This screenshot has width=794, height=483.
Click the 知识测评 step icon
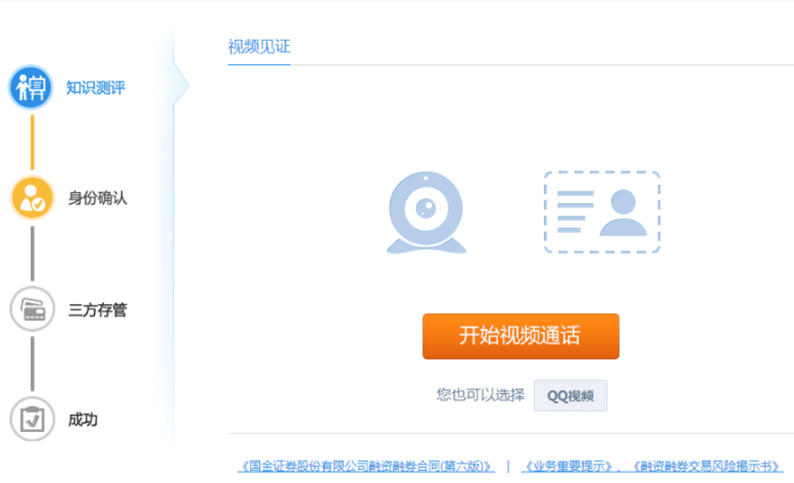tap(31, 88)
